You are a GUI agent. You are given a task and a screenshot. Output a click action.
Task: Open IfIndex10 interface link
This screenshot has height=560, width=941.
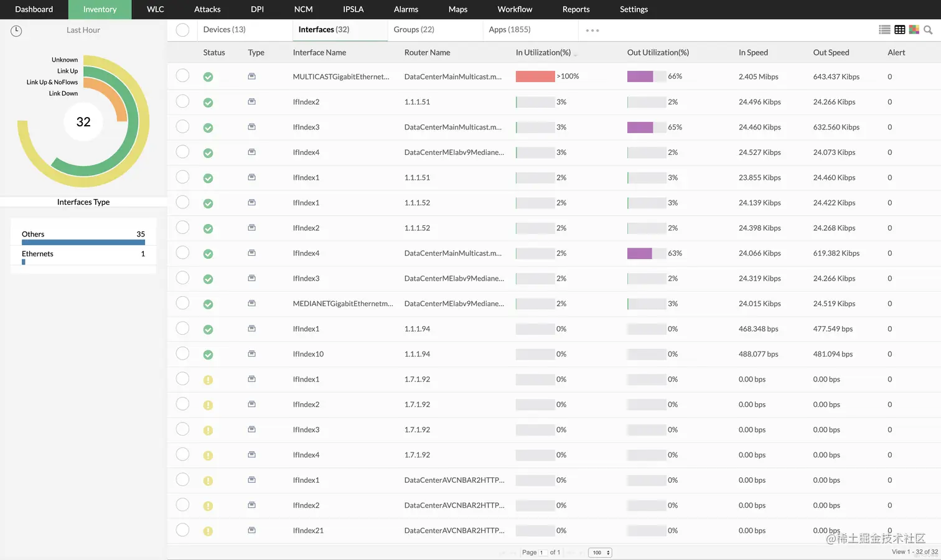pyautogui.click(x=308, y=354)
